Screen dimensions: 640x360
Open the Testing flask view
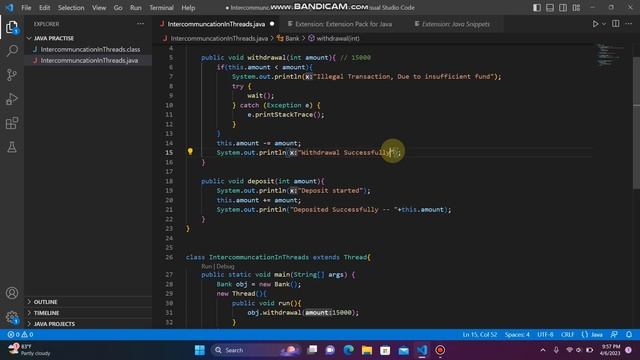12,147
